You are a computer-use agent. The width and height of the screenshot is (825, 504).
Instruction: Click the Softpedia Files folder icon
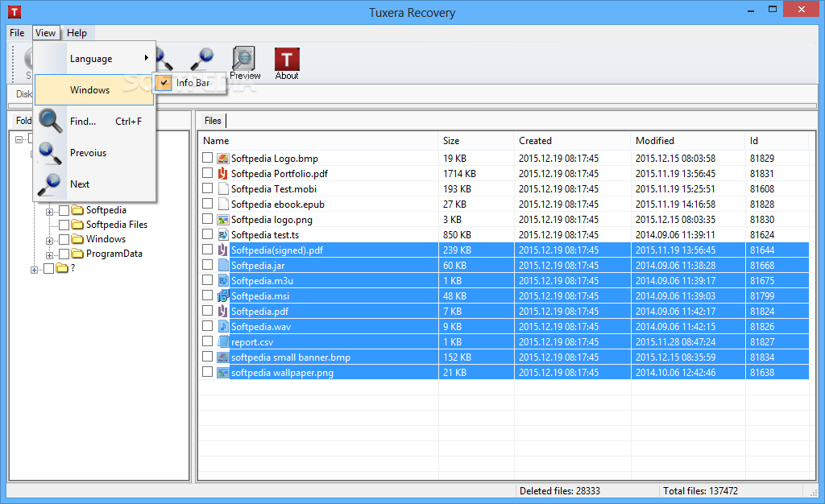[77, 225]
